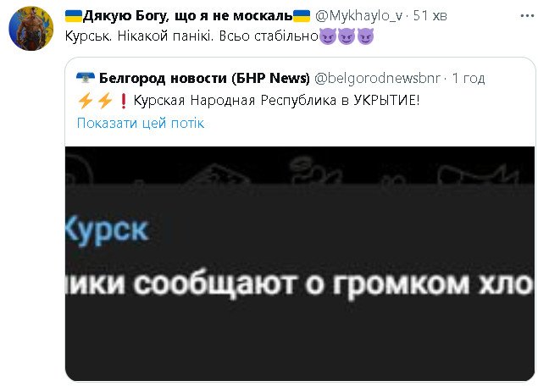
Task: Open the @Mykhaylo_v handle
Action: tap(358, 16)
